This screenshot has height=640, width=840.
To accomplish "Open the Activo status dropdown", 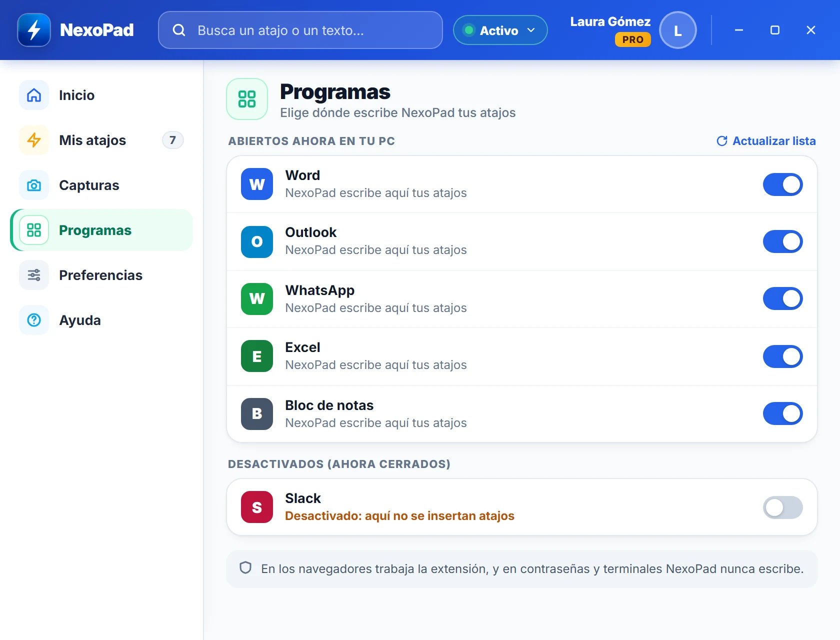I will click(x=500, y=30).
